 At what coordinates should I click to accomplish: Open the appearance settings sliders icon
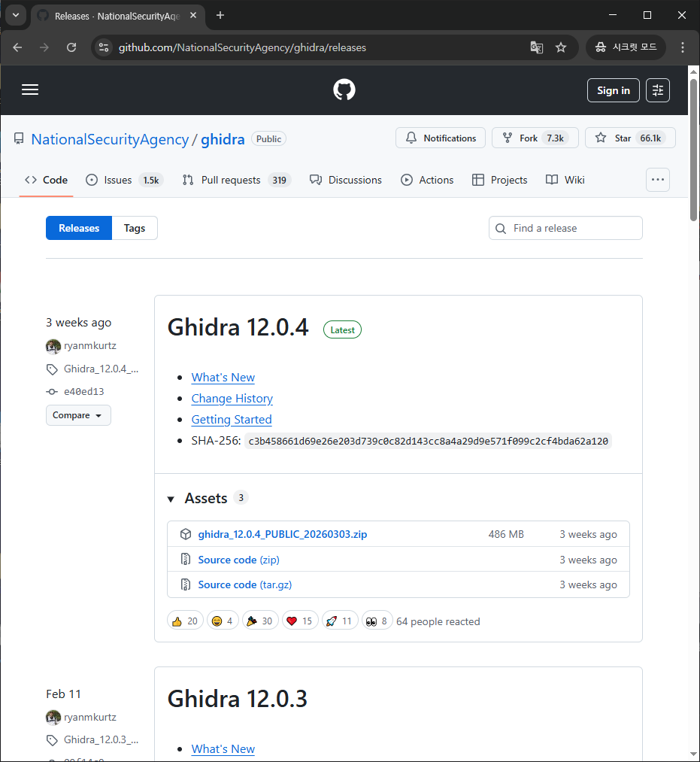[658, 90]
